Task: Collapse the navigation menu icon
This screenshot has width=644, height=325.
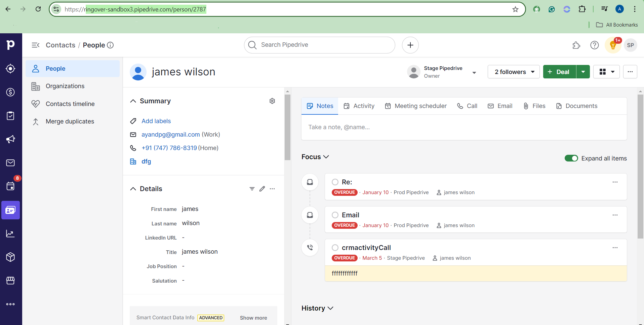Action: coord(36,45)
